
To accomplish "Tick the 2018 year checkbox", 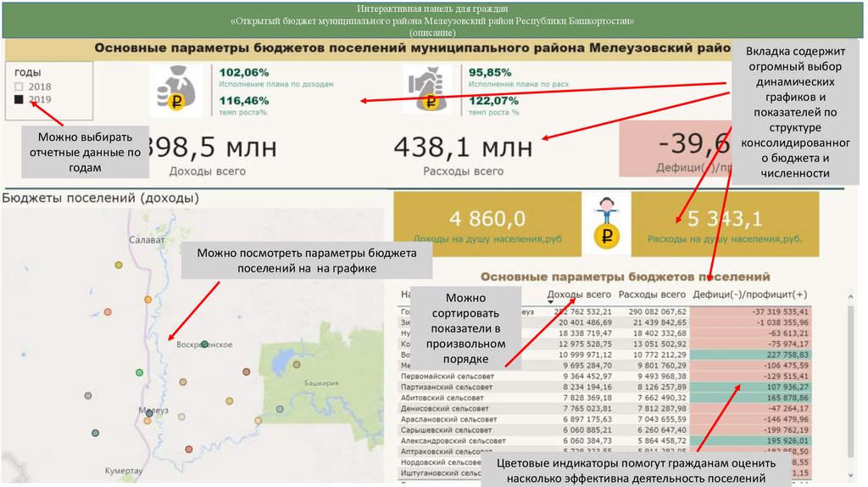I will (x=19, y=87).
